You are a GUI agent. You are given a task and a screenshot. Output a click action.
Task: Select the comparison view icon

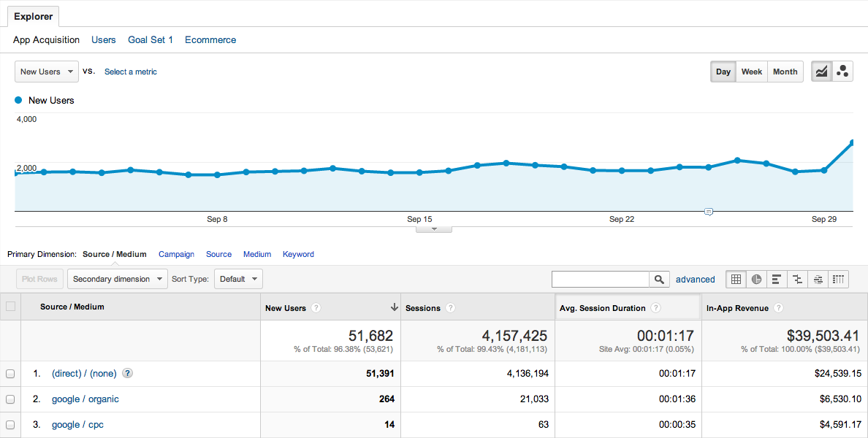pyautogui.click(x=797, y=279)
